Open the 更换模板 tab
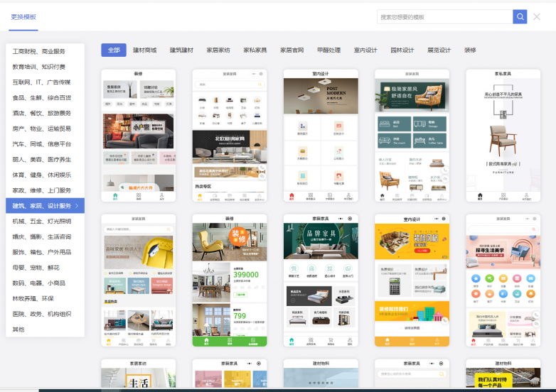This screenshot has height=392, width=556. 23,17
